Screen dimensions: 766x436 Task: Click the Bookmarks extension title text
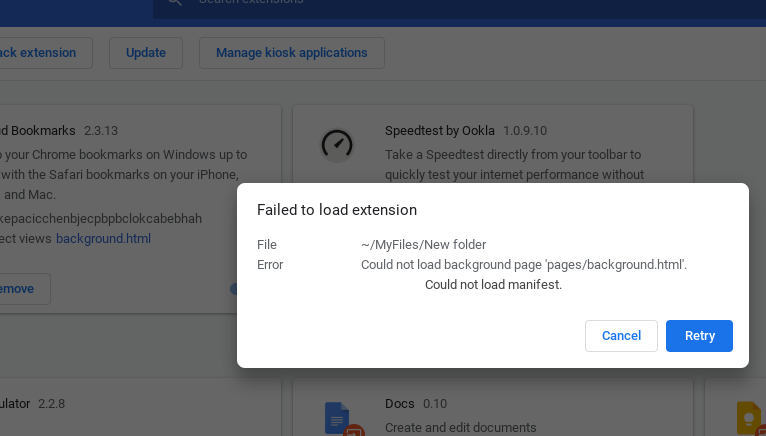(x=38, y=131)
